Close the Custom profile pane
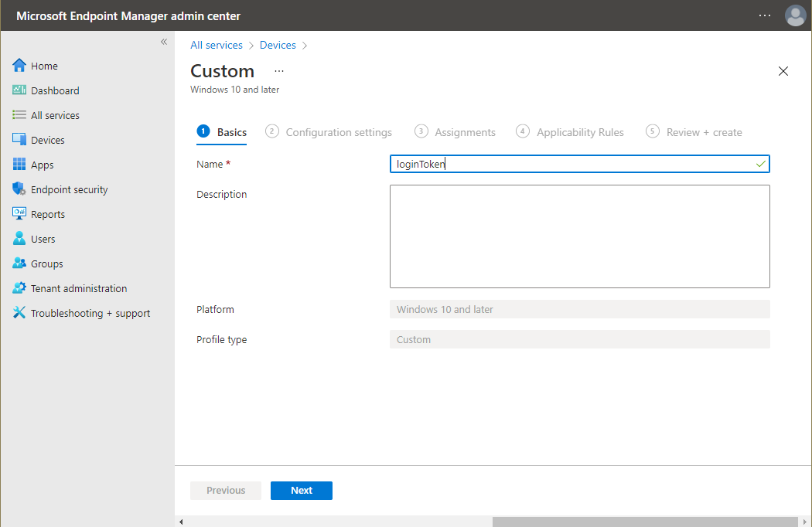This screenshot has height=527, width=812. pos(783,71)
